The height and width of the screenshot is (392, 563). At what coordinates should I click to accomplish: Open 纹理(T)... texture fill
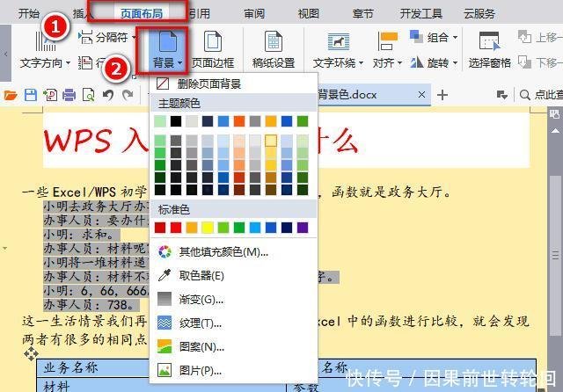(233, 323)
